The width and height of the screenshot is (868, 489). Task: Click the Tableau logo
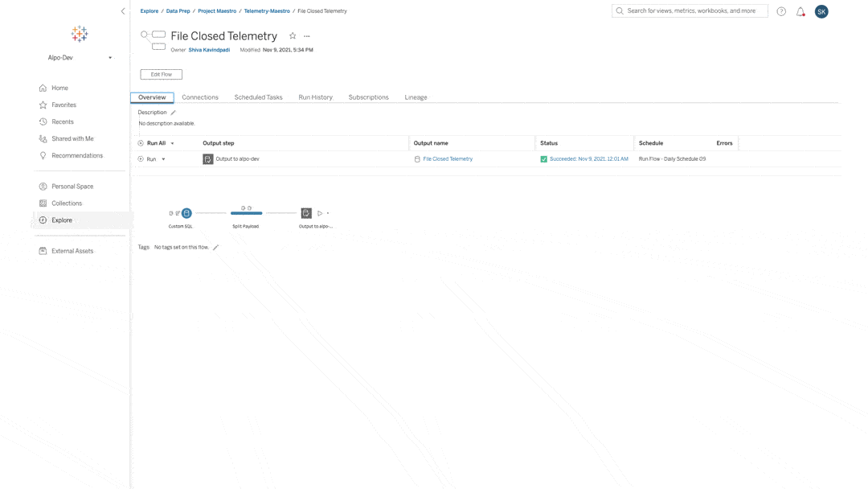click(x=80, y=34)
